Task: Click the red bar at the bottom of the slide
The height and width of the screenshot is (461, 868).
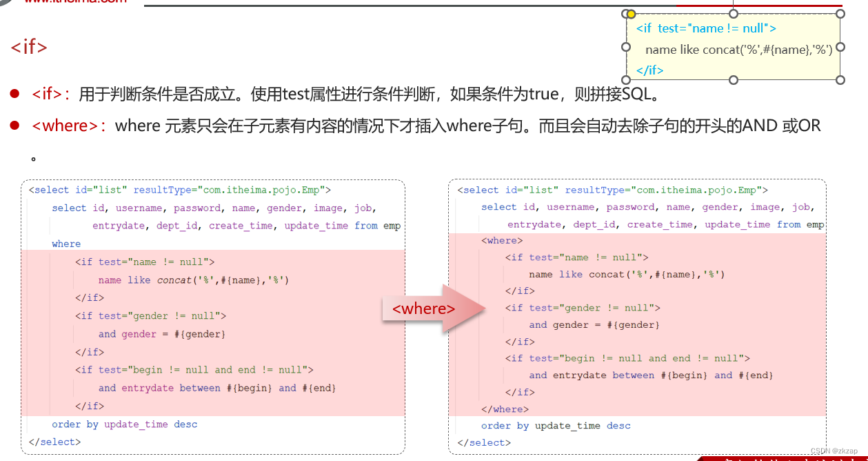Action: (x=779, y=458)
